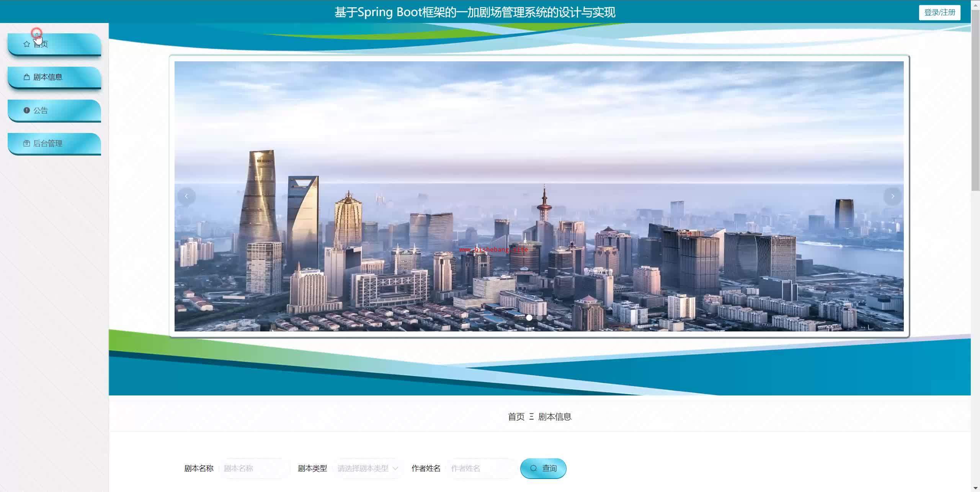Click the 首页 breadcrumb link

[516, 417]
